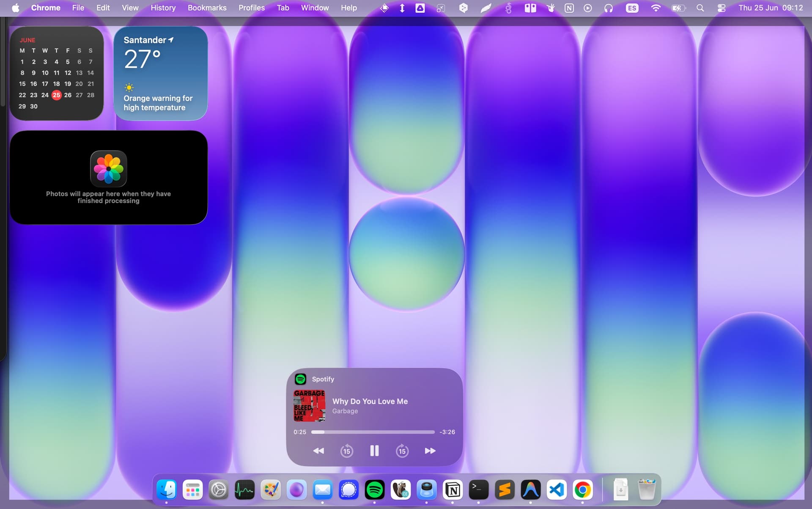
Task: Open the Bookmarks menu
Action: click(x=207, y=8)
